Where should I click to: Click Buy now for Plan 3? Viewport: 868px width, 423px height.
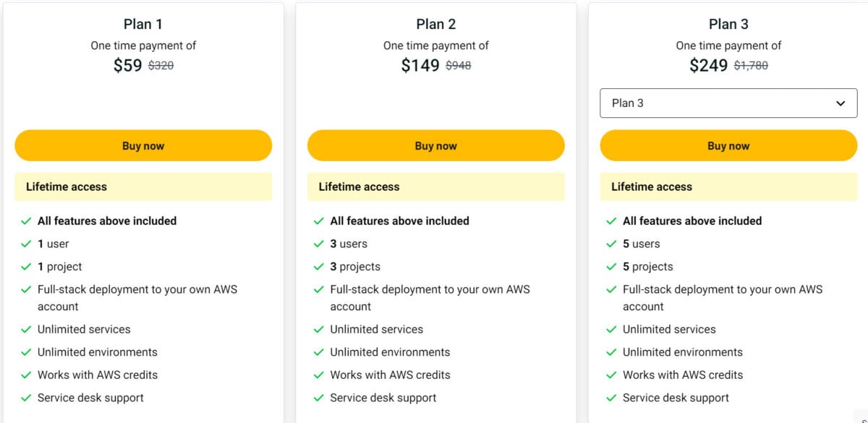[x=728, y=145]
